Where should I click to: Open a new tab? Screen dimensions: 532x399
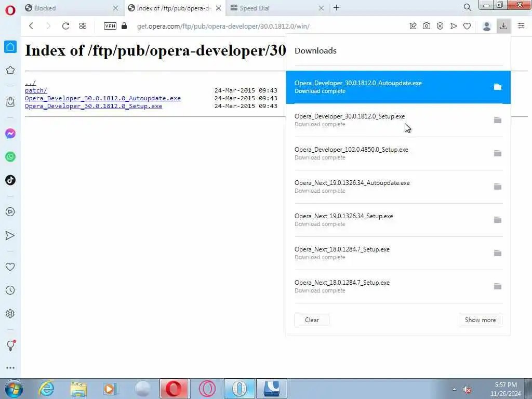[336, 7]
